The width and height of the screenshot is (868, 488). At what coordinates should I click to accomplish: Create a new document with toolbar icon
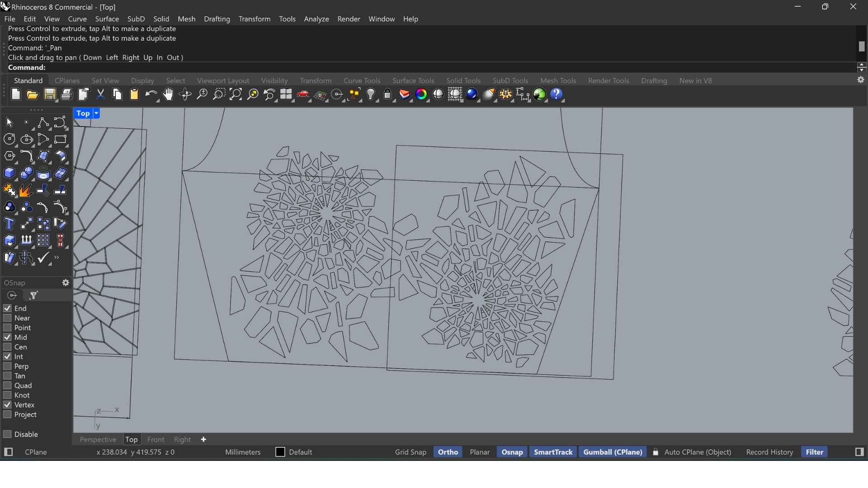16,95
